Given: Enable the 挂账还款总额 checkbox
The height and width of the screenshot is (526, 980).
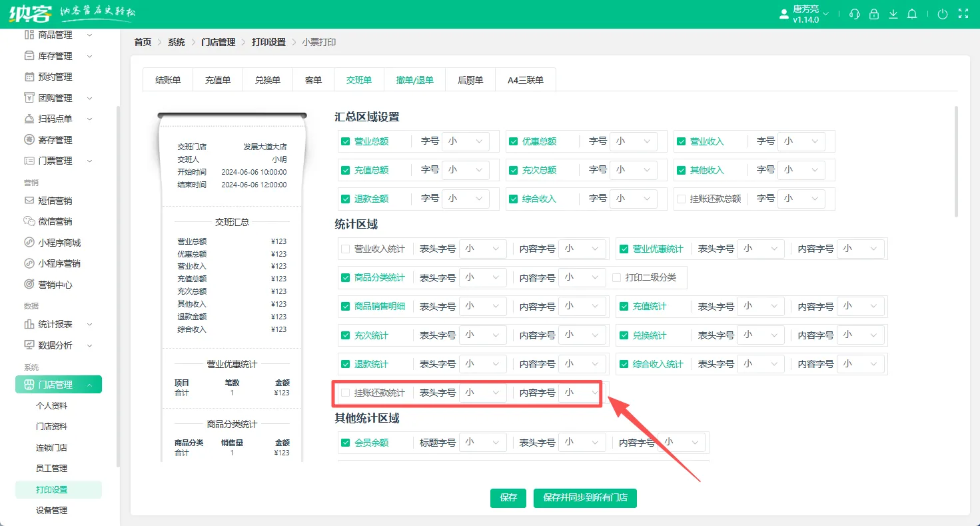Looking at the screenshot, I should pyautogui.click(x=682, y=198).
